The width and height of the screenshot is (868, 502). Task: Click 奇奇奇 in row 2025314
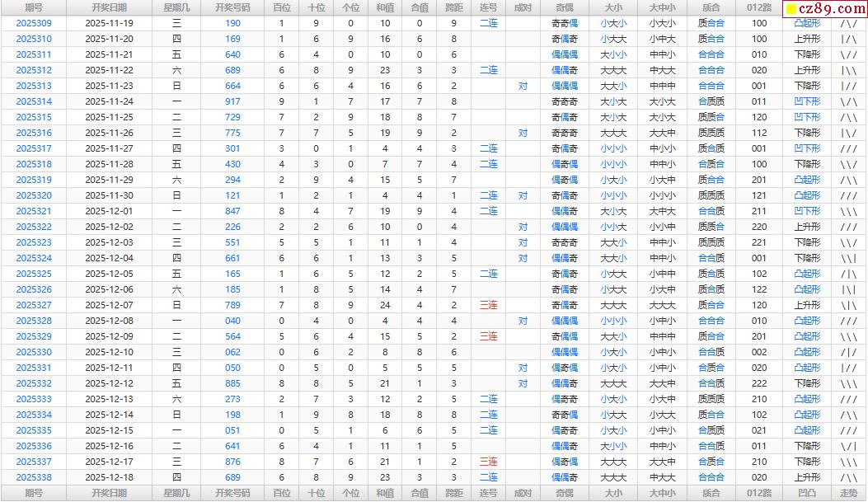[x=565, y=101]
